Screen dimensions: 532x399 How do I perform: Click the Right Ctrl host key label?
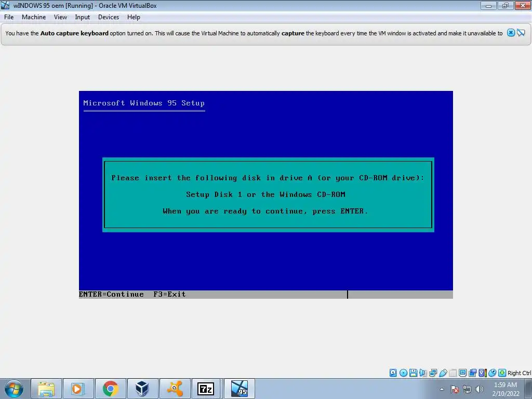[519, 373]
